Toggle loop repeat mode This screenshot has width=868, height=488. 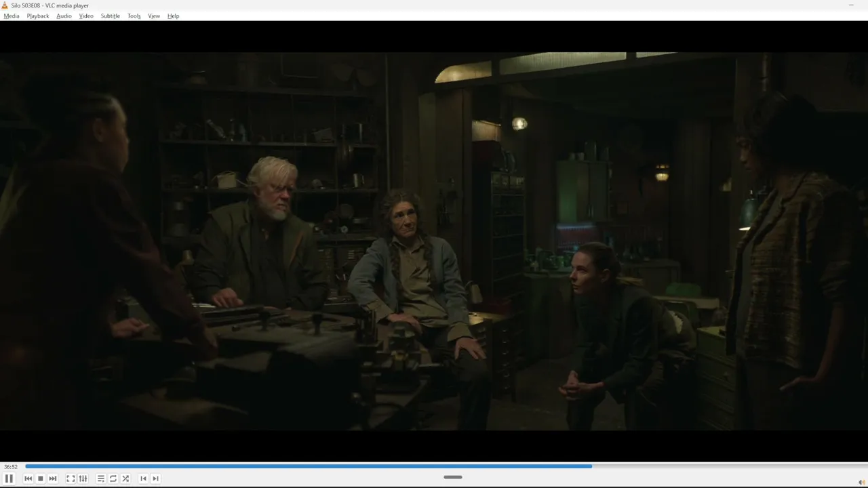113,479
